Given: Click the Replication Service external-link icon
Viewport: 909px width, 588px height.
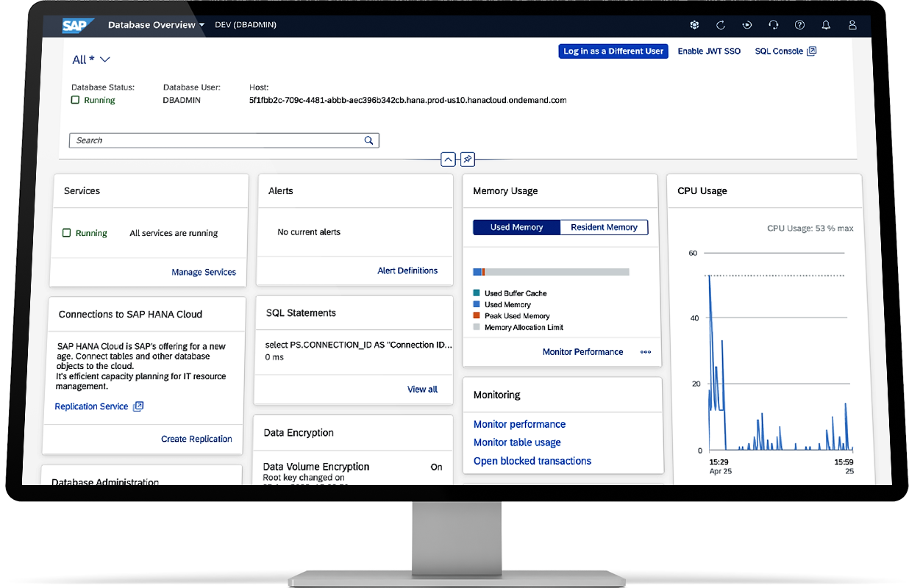Looking at the screenshot, I should pos(138,406).
